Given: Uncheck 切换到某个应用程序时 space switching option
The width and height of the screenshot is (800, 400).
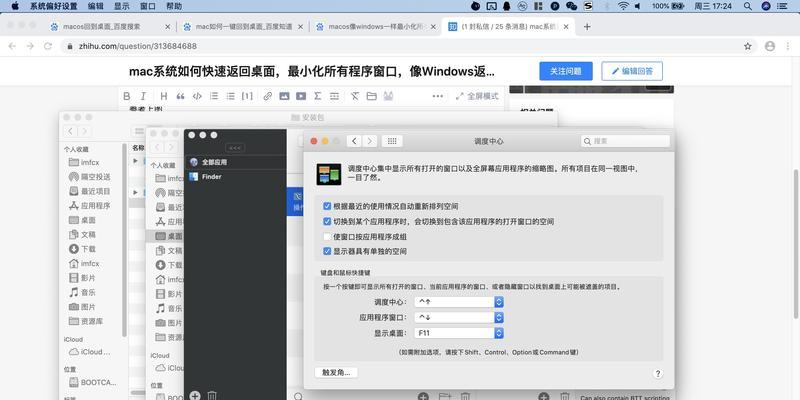Looking at the screenshot, I should (x=327, y=221).
